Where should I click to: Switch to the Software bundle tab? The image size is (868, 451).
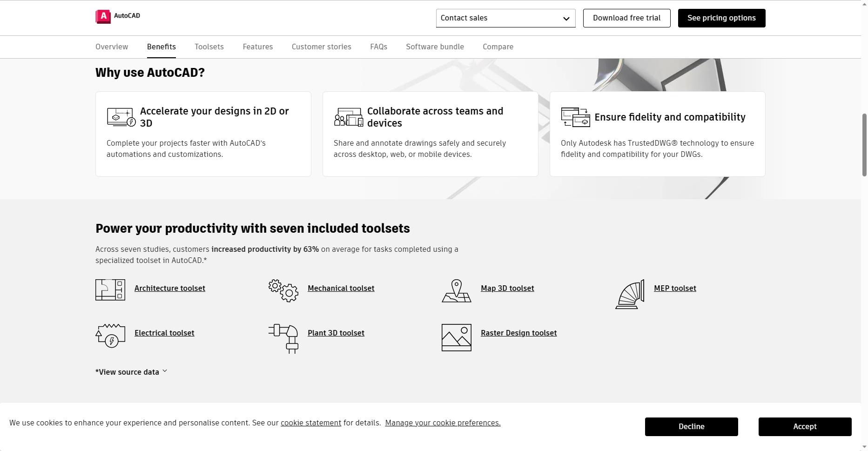tap(435, 47)
